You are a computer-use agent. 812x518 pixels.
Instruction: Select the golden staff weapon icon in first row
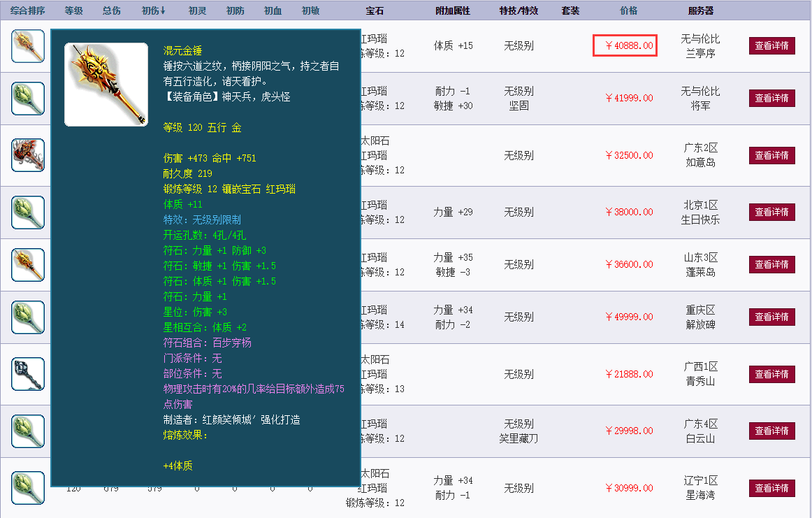26,45
